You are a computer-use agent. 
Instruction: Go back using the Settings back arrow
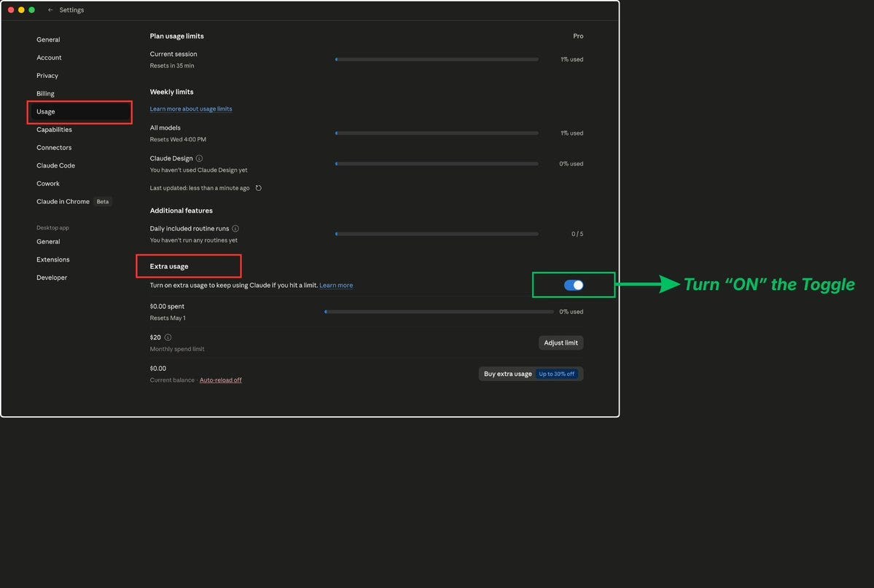50,10
